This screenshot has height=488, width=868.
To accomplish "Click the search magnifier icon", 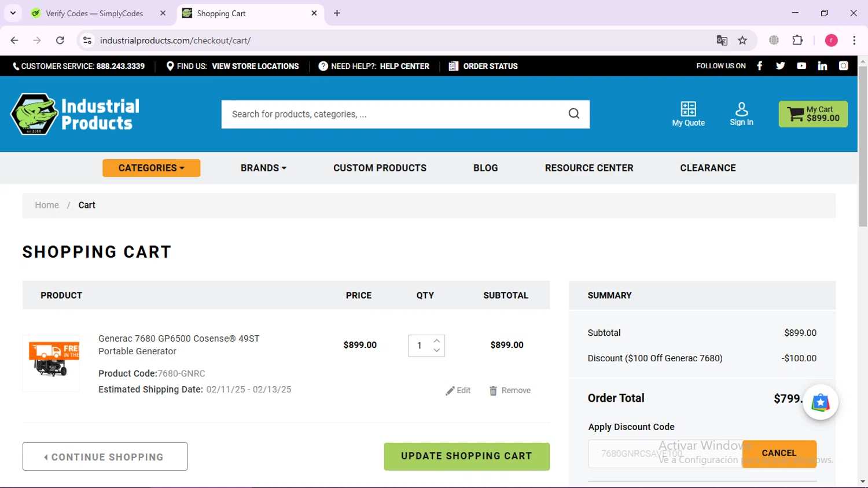I will [x=574, y=114].
